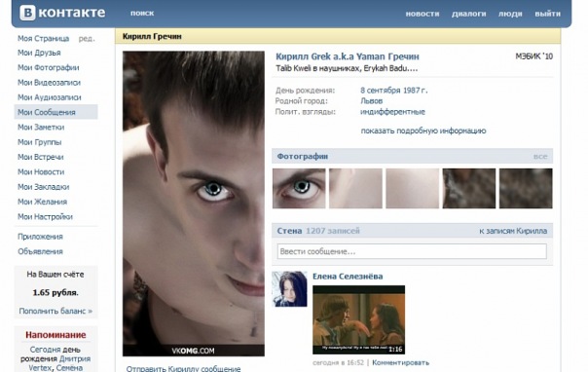Open the large profile photo
The height and width of the screenshot is (372, 588).
194,204
